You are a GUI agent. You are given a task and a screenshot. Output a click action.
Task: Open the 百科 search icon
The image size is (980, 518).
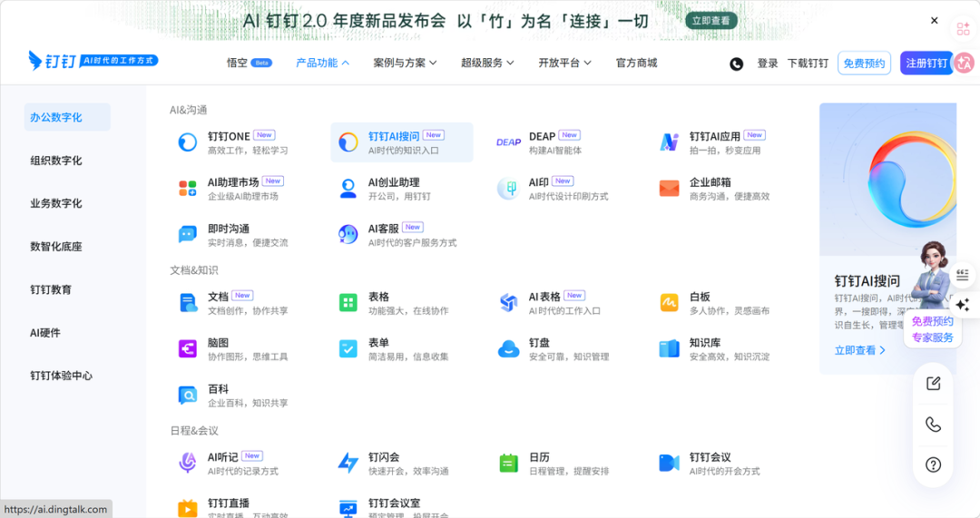pyautogui.click(x=188, y=395)
